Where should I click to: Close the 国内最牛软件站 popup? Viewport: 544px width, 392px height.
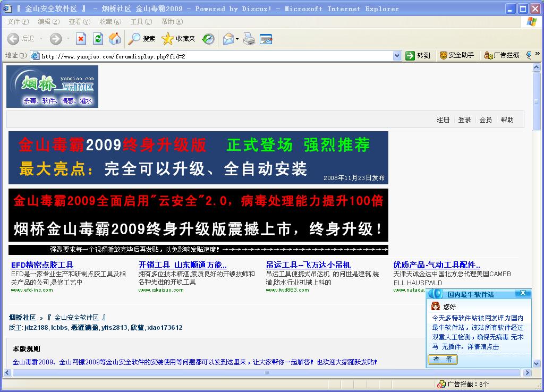coord(523,293)
